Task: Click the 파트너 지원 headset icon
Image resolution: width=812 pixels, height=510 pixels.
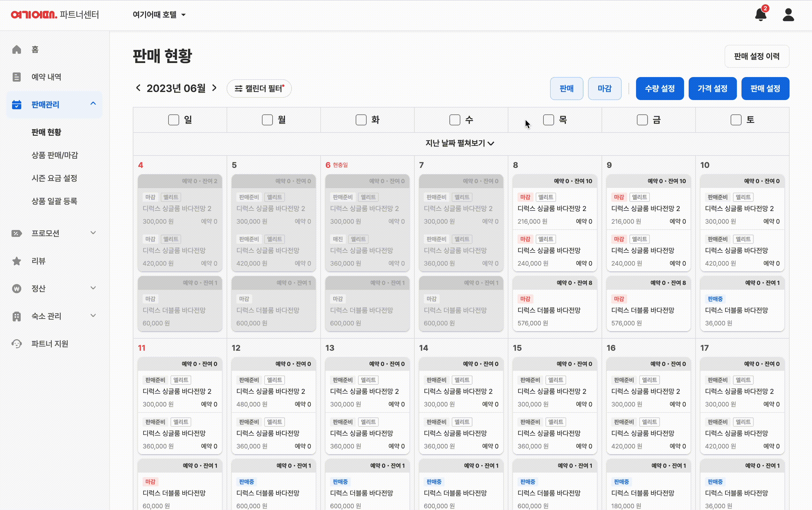Action: coord(16,344)
